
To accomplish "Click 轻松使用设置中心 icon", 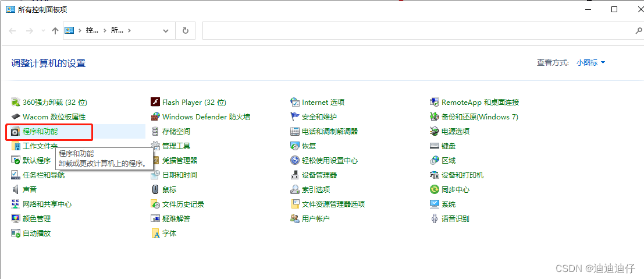I will click(x=295, y=161).
